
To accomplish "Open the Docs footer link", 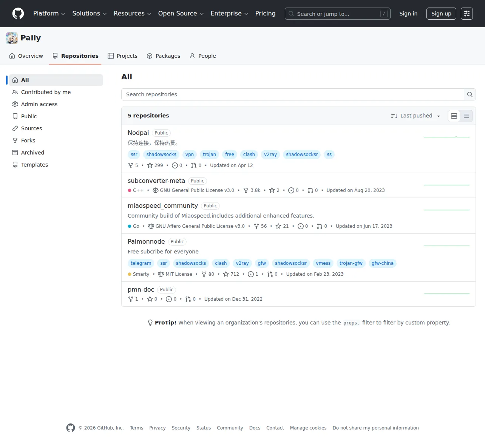I will tap(255, 428).
